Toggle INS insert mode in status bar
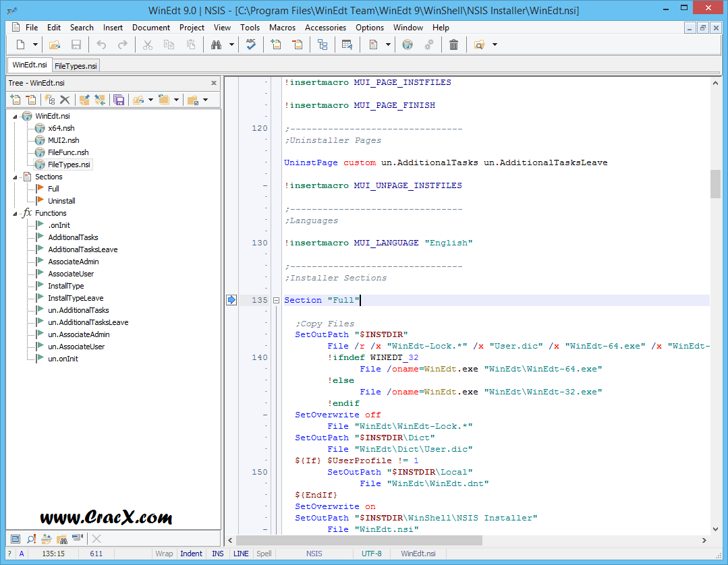Screen dimensions: 728x565 click(218, 554)
